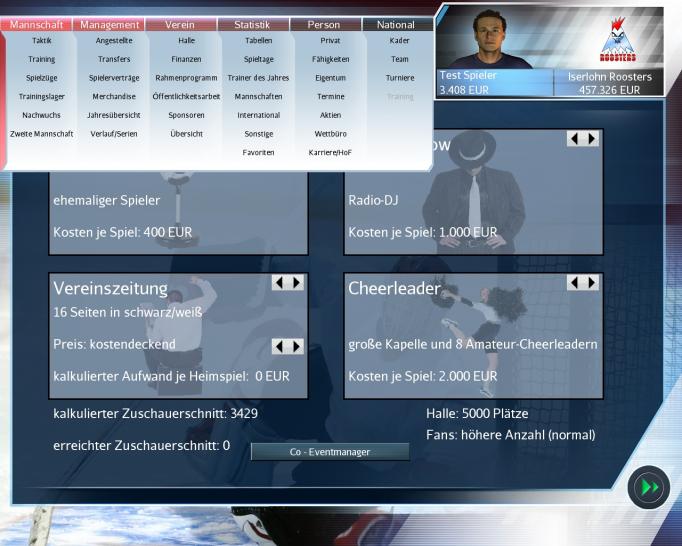
Task: Select Taktik under Mannschaft
Action: (x=42, y=40)
